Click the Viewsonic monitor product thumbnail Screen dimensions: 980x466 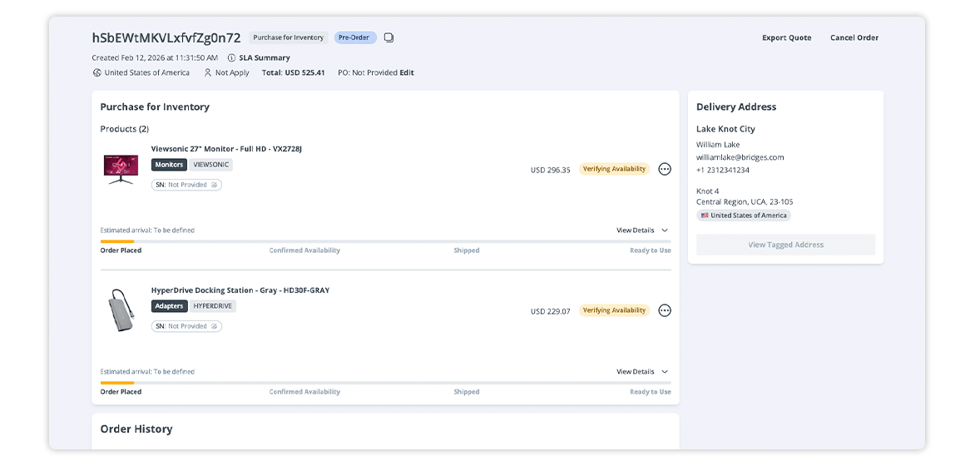121,168
